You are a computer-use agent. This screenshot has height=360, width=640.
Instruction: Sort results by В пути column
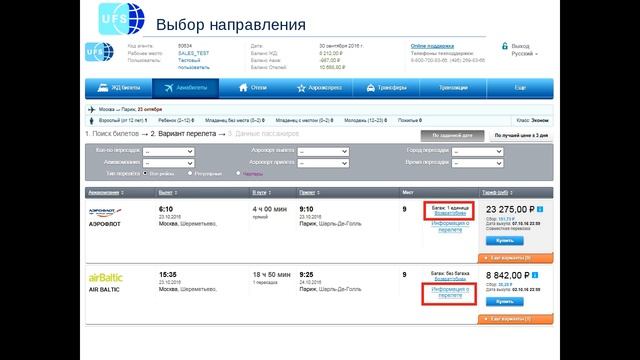259,193
